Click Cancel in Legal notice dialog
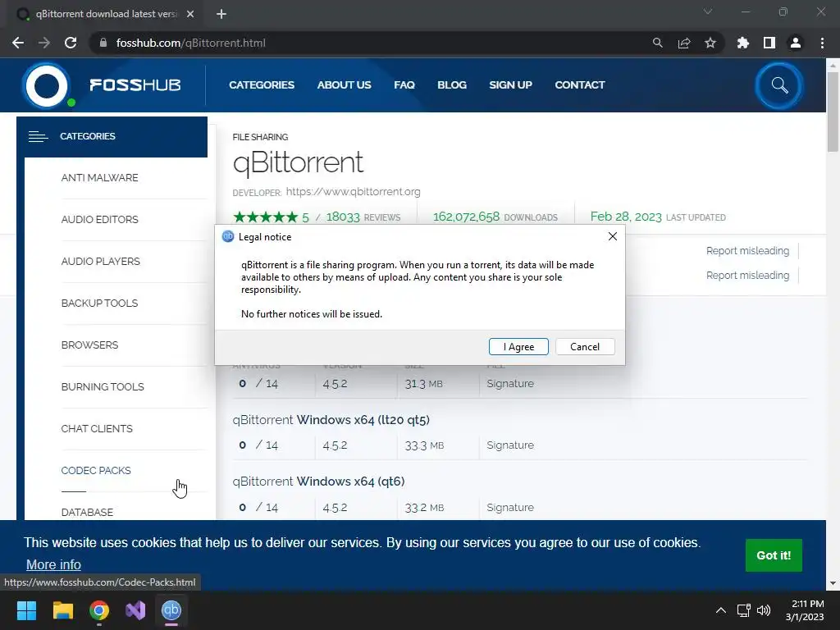This screenshot has height=630, width=840. coord(585,347)
